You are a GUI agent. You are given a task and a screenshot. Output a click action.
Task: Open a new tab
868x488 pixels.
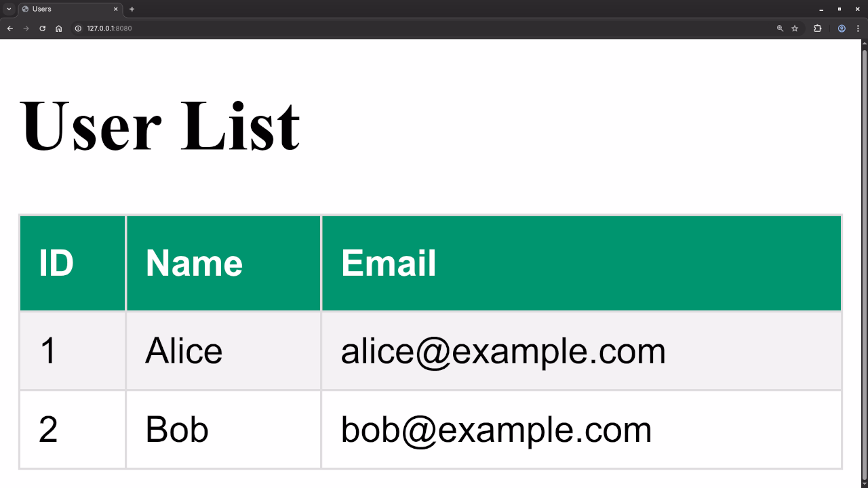coord(132,9)
